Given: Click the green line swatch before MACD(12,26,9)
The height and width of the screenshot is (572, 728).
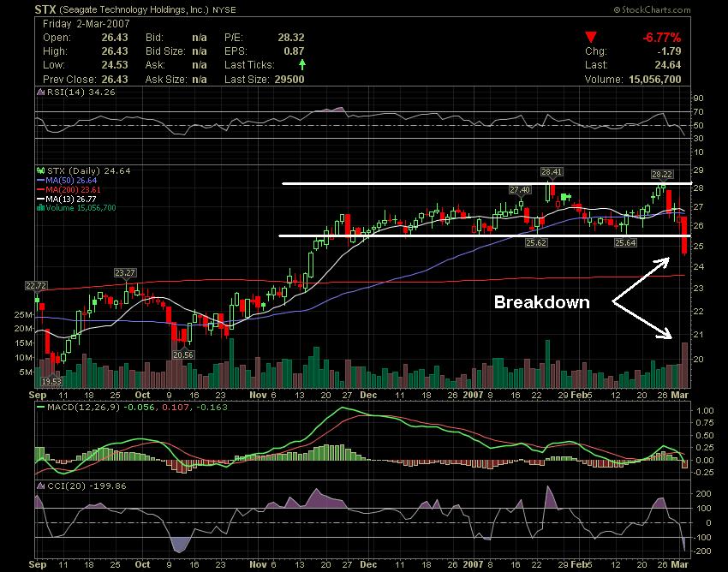Looking at the screenshot, I should pyautogui.click(x=41, y=408).
